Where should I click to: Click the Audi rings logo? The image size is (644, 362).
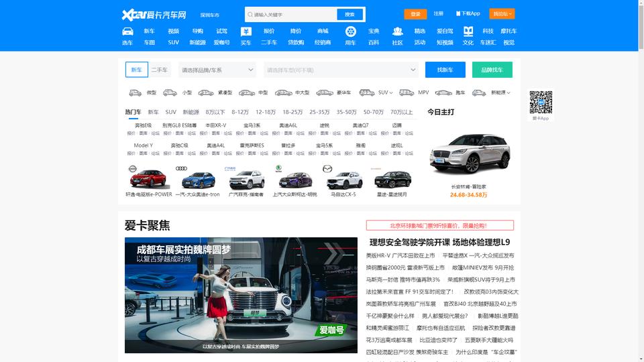coord(181,168)
